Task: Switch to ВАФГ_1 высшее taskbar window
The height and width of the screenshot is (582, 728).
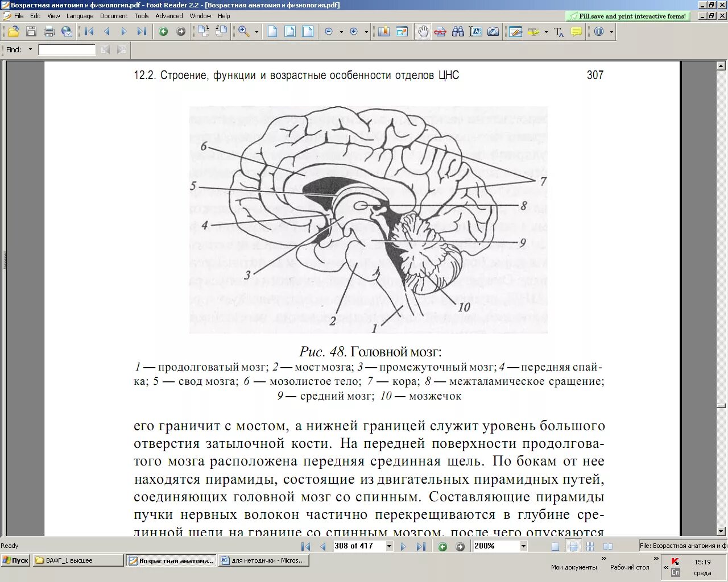Action: pyautogui.click(x=78, y=560)
